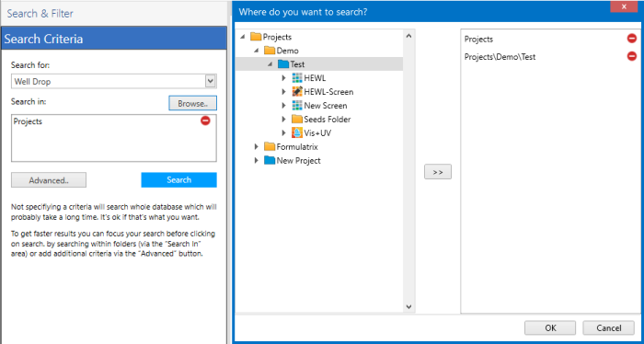The height and width of the screenshot is (344, 644).
Task: Click the New Project folder icon
Action: (270, 161)
